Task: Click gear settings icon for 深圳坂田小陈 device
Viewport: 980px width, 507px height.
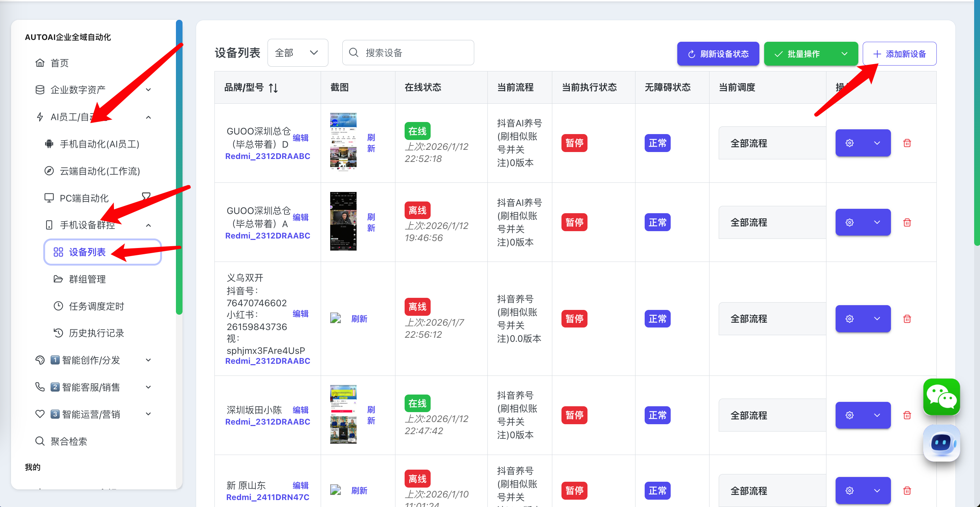Action: pyautogui.click(x=849, y=415)
